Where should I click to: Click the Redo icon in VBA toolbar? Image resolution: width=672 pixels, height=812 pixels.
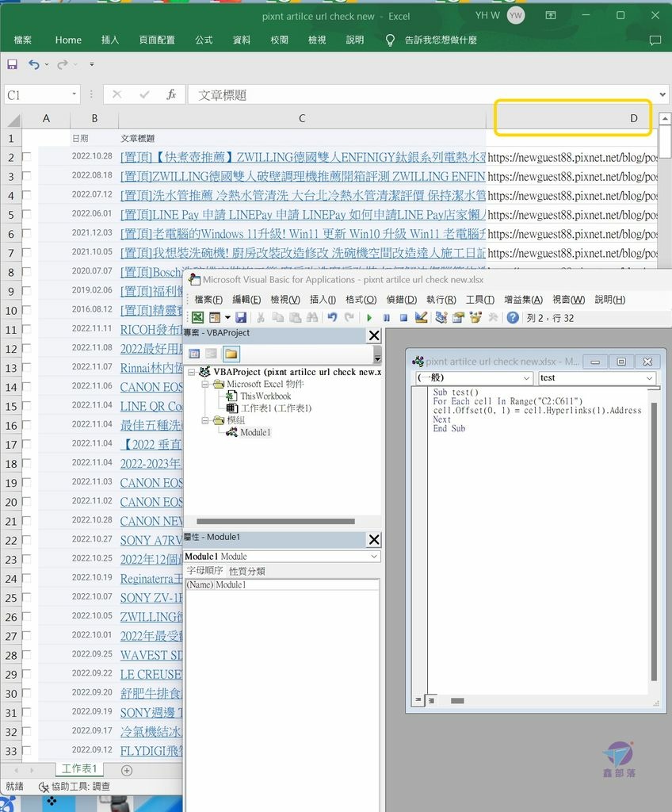[x=349, y=317]
